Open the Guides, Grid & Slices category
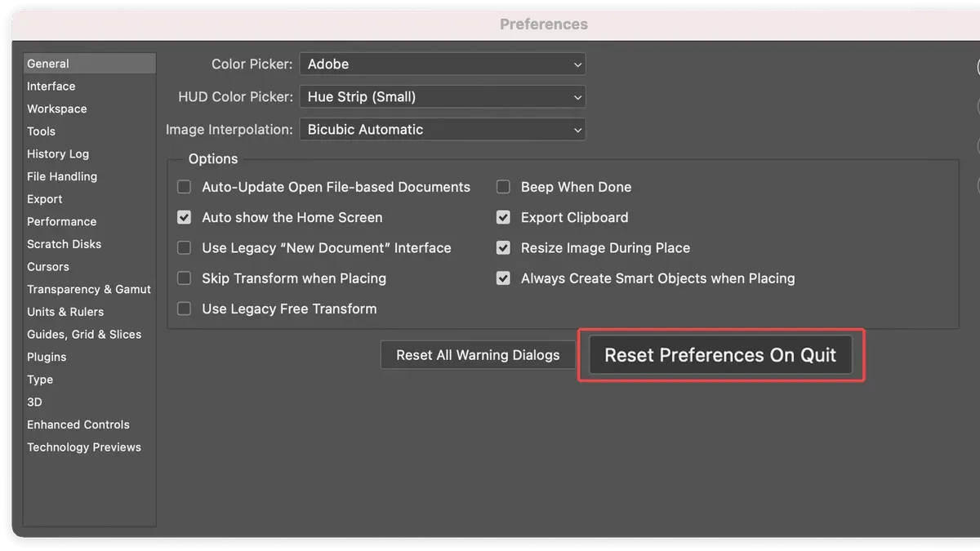The image size is (980, 551). [90, 335]
